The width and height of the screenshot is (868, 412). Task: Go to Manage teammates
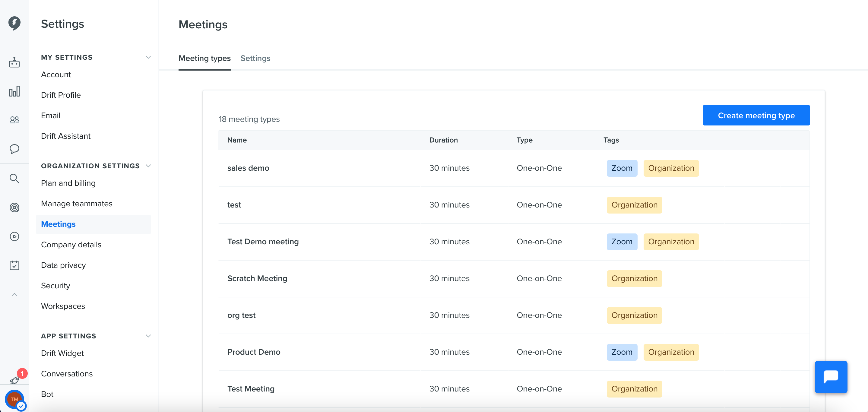pyautogui.click(x=77, y=204)
